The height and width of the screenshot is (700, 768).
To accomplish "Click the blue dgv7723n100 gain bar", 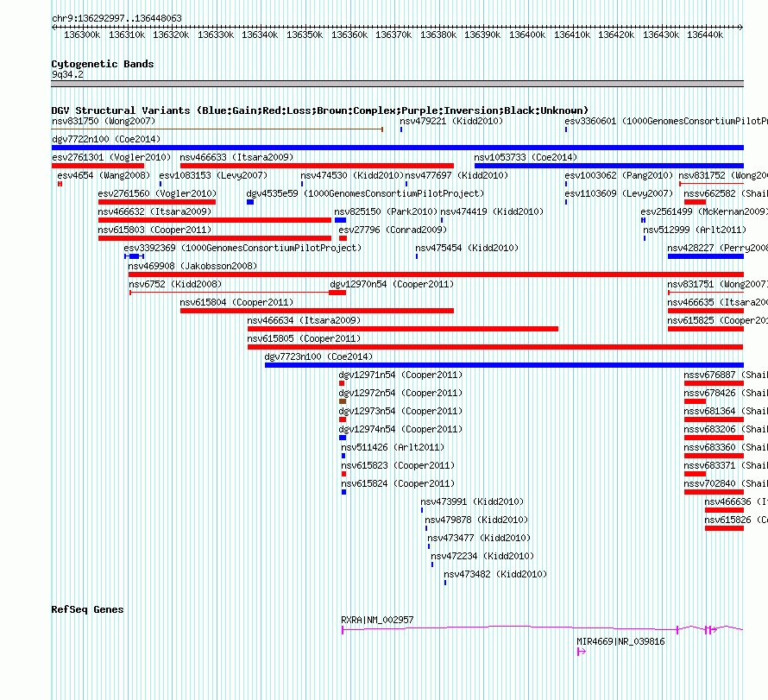I will click(x=504, y=365).
